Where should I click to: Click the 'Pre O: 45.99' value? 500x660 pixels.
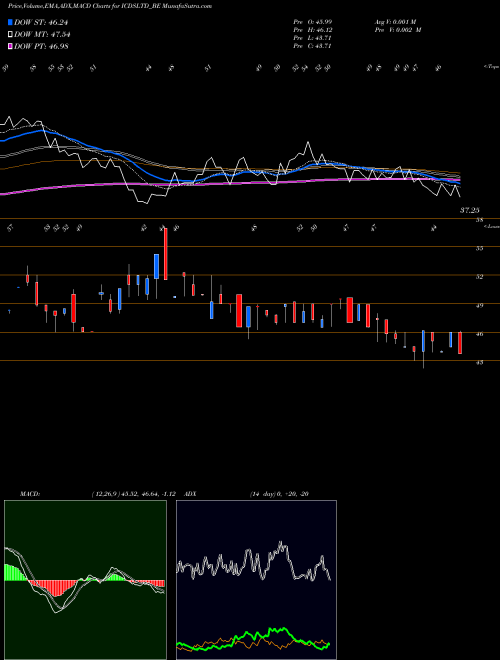(x=312, y=21)
